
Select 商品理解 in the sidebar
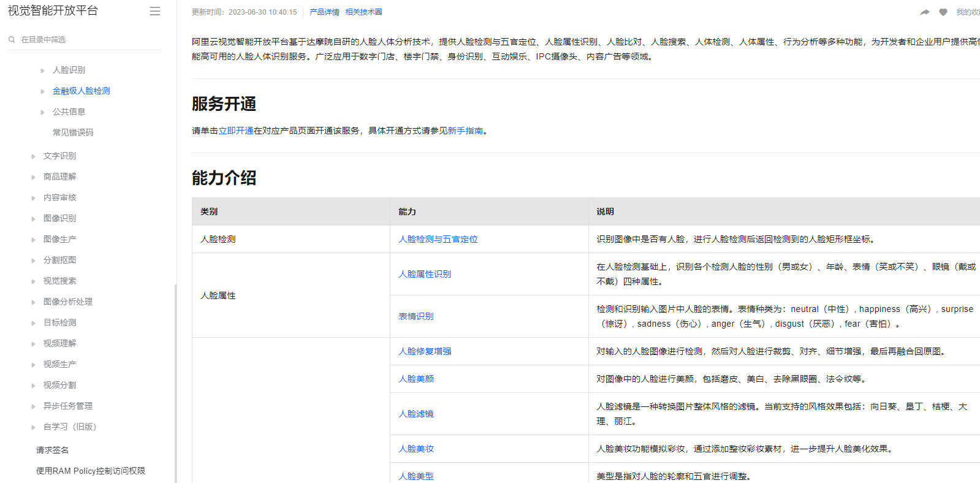click(x=59, y=177)
